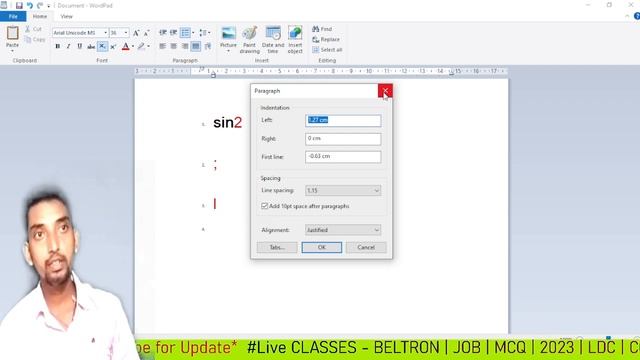Apply red font color button

coord(126,47)
